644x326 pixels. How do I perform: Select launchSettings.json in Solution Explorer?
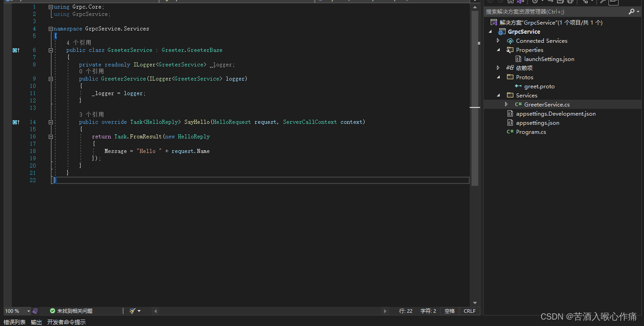click(549, 59)
